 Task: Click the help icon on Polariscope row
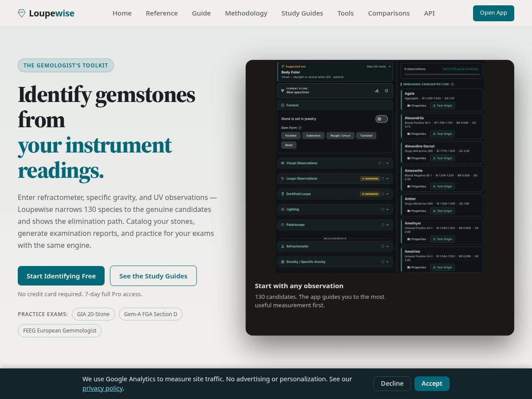pos(382,225)
